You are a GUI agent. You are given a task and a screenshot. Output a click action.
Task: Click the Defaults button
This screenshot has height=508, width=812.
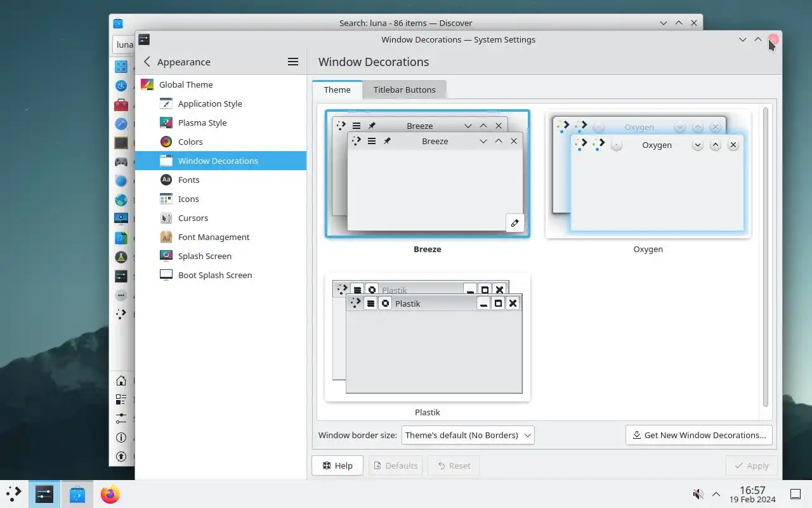click(x=396, y=465)
